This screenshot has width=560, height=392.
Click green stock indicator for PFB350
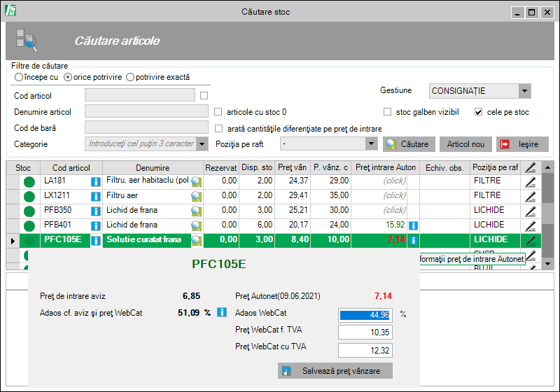coord(29,211)
